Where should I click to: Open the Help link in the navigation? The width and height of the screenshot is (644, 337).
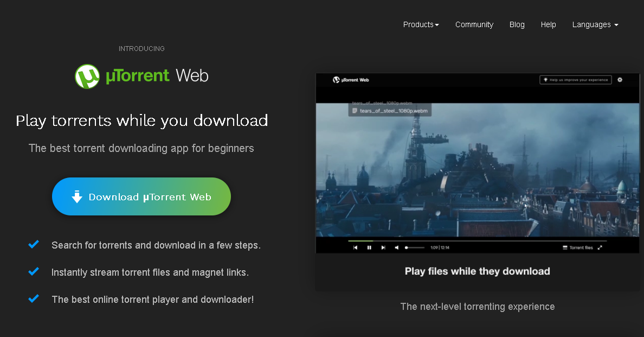548,24
